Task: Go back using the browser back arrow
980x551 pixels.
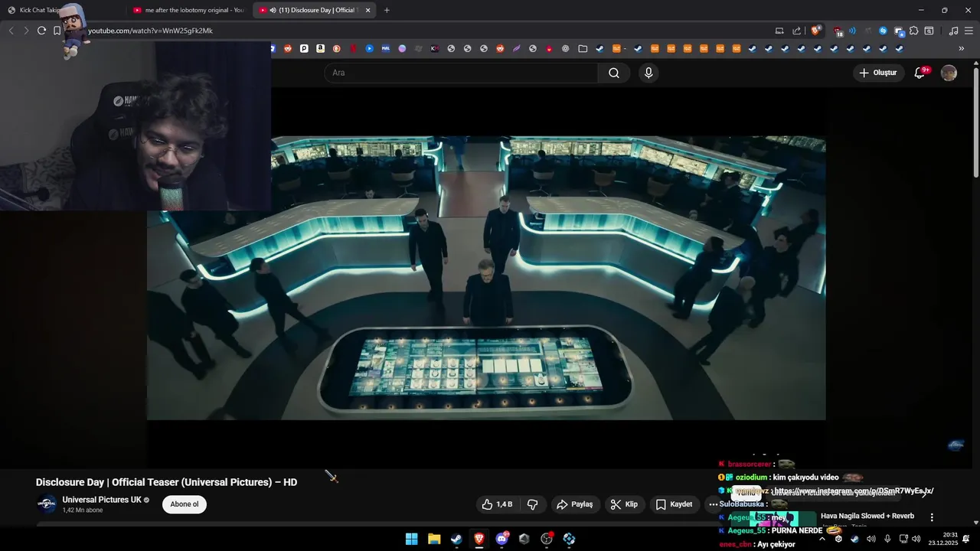Action: pos(11,31)
